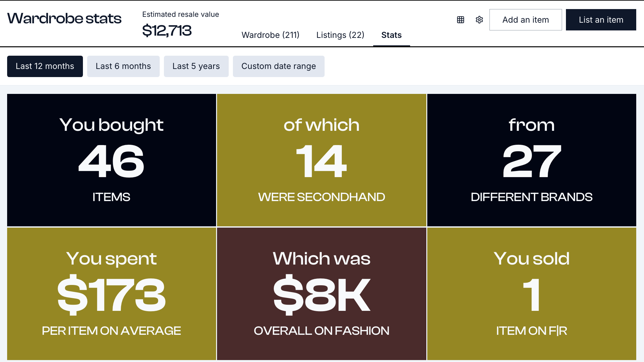This screenshot has width=644, height=362.
Task: Click the $12,713 resale value amount
Action: click(x=167, y=31)
